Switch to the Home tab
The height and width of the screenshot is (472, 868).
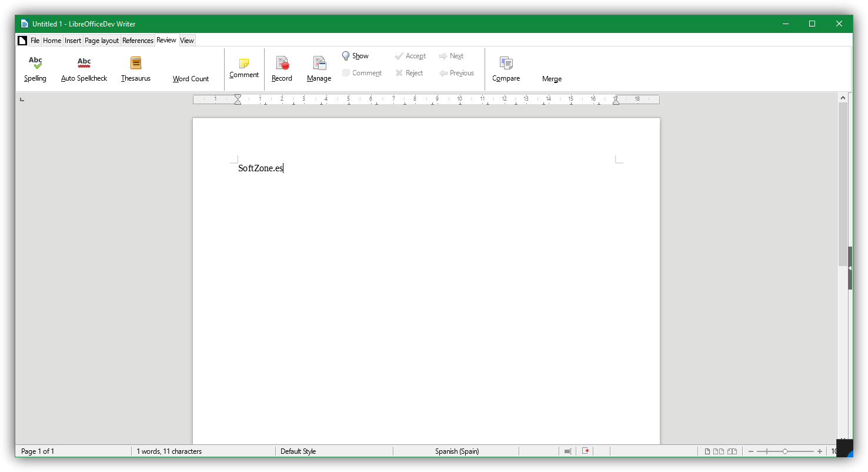click(52, 41)
